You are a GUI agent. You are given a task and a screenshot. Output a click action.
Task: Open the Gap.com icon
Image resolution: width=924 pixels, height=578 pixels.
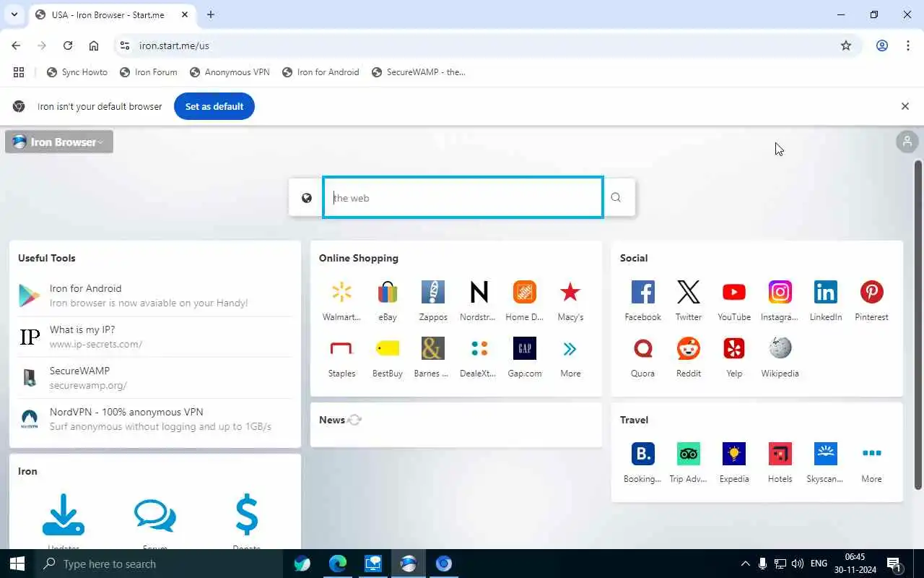point(525,348)
